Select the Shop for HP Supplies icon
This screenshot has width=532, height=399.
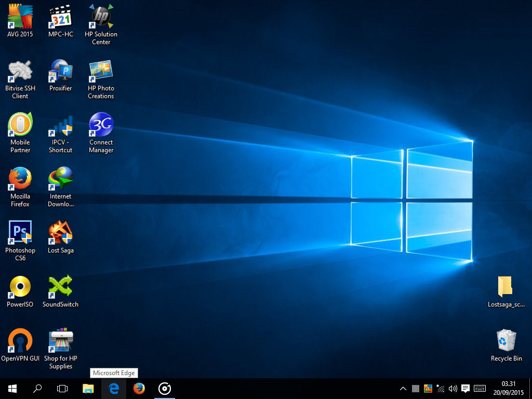(x=61, y=349)
